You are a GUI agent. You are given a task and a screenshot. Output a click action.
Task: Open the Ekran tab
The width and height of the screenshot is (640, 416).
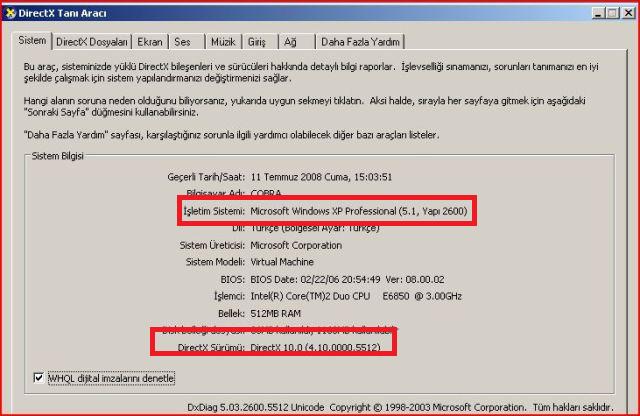(x=150, y=42)
